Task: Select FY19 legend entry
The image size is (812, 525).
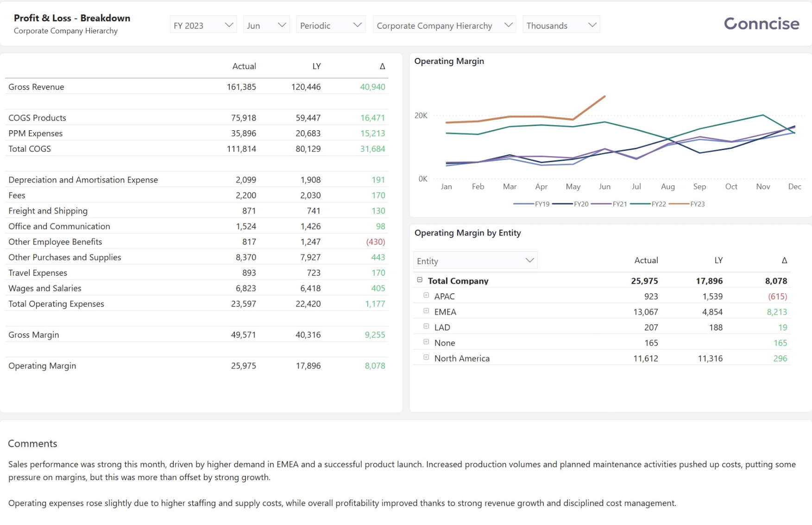Action: [x=532, y=204]
